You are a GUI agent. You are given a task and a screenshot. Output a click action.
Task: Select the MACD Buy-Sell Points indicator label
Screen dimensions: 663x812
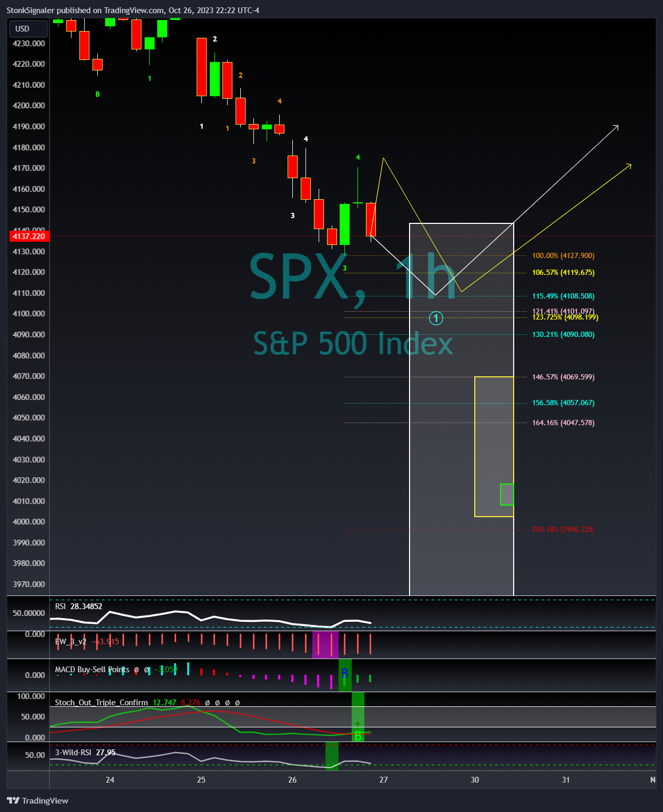pyautogui.click(x=92, y=670)
